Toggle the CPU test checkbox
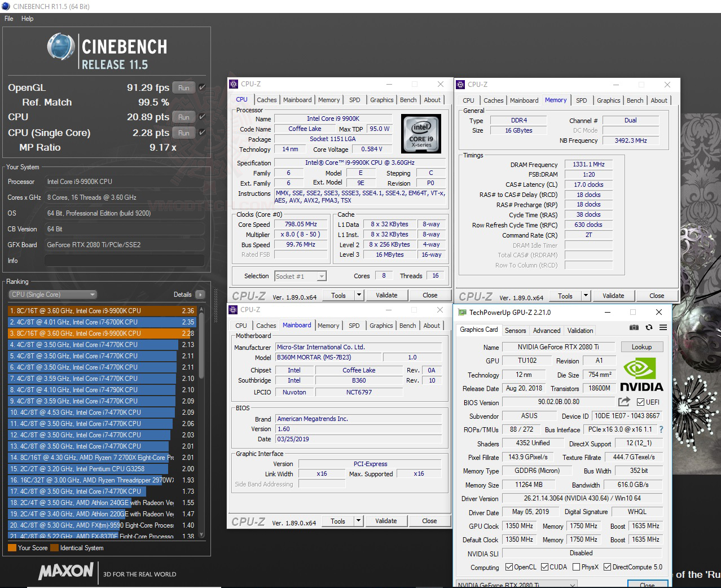This screenshot has height=588, width=721. pyautogui.click(x=202, y=117)
